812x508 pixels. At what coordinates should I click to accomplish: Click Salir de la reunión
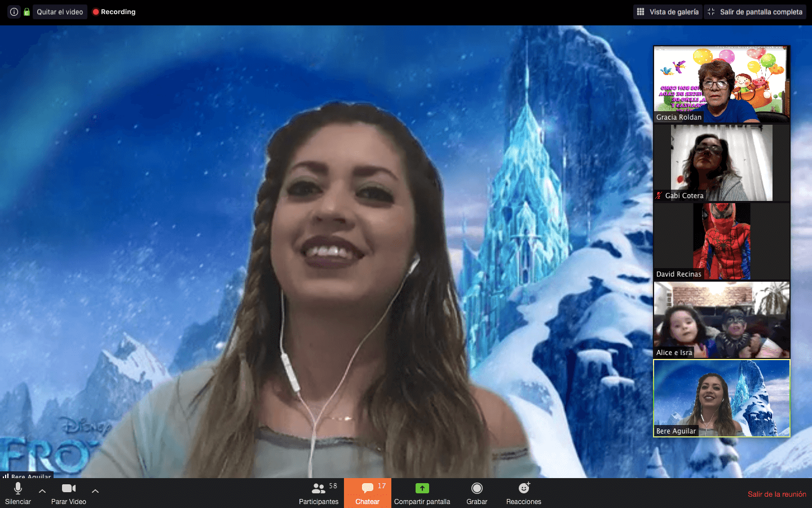pos(777,494)
